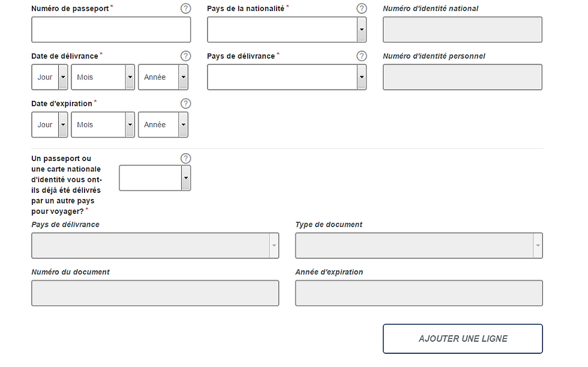
Task: Open help icon for Pays de délivrance required field
Action: tap(361, 56)
